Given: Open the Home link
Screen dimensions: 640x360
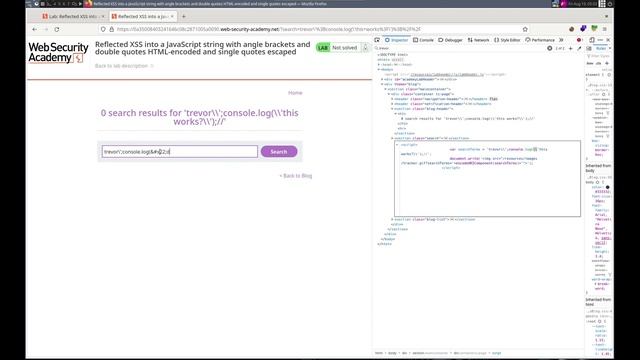Looking at the screenshot, I should 295,93.
